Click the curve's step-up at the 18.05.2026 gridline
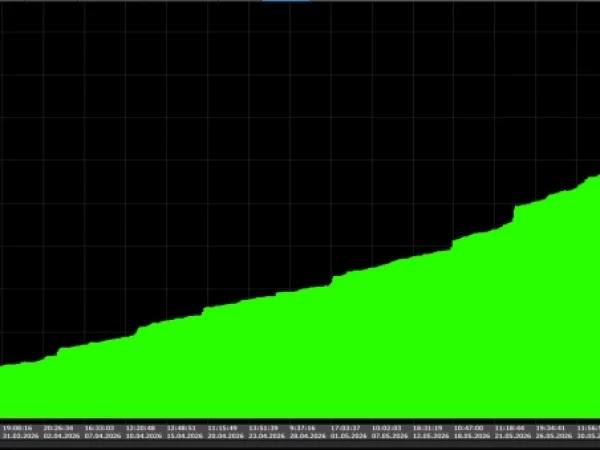Screen dimensions: 600x450 tap(452, 245)
